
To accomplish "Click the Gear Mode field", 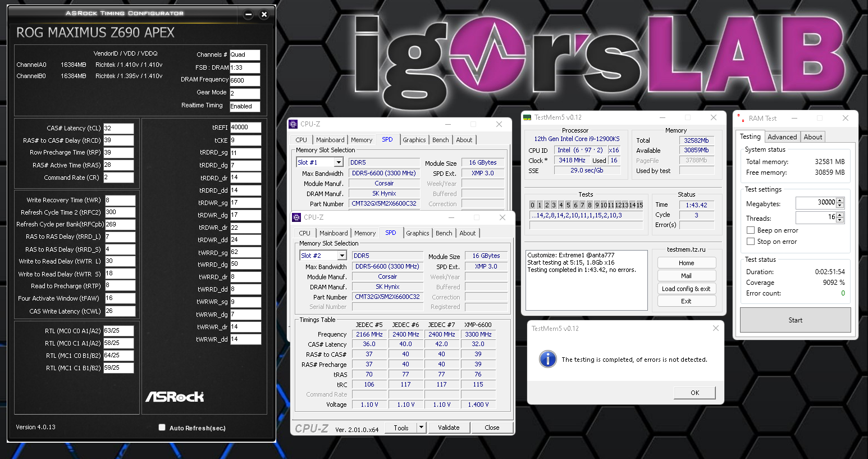I will [x=245, y=93].
